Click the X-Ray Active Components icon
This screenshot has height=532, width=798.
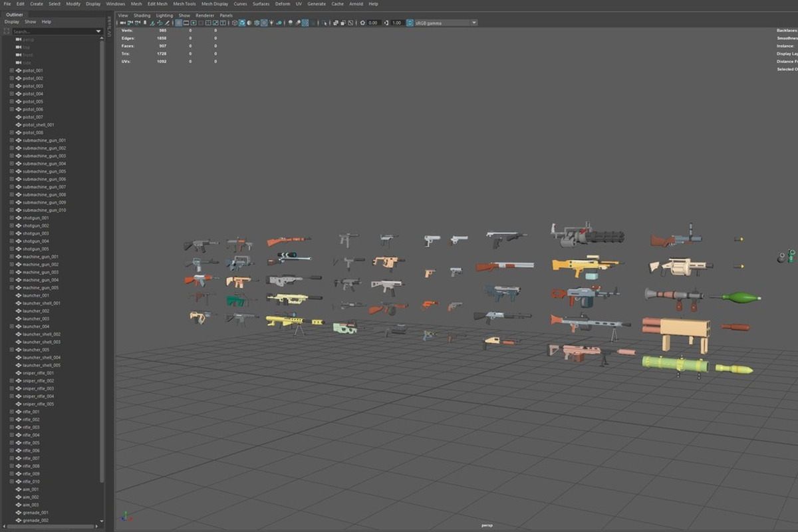tap(343, 23)
